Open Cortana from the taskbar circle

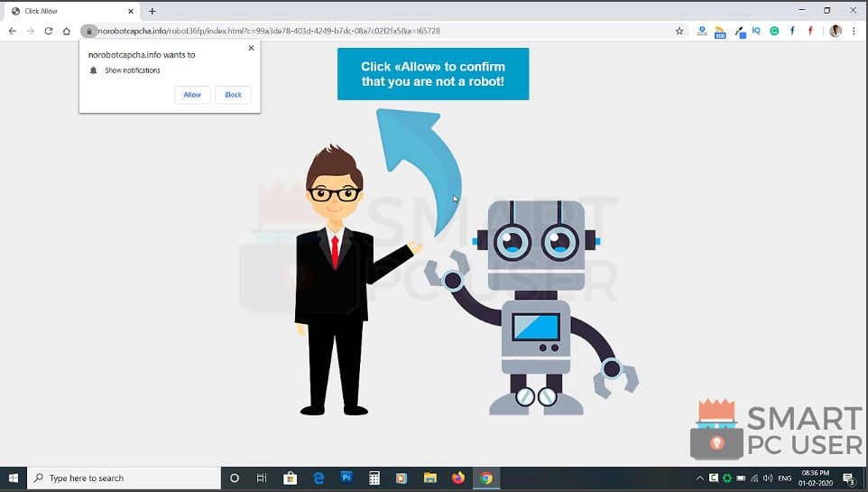[235, 478]
